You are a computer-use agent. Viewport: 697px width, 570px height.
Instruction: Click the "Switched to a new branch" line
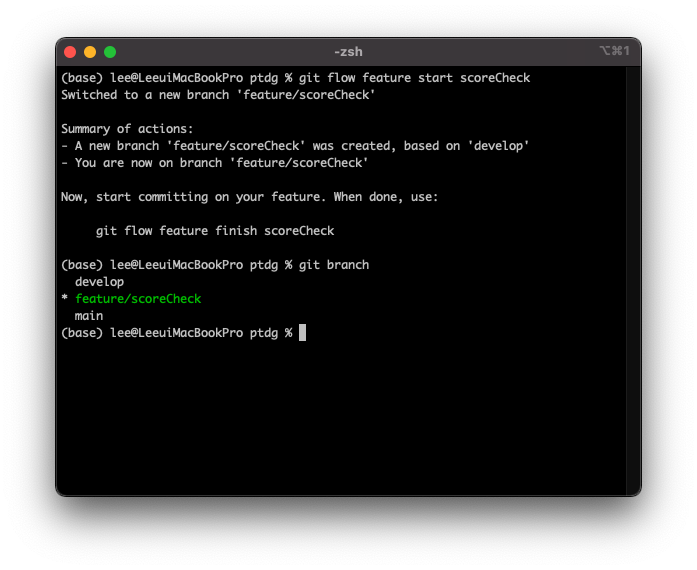point(218,95)
